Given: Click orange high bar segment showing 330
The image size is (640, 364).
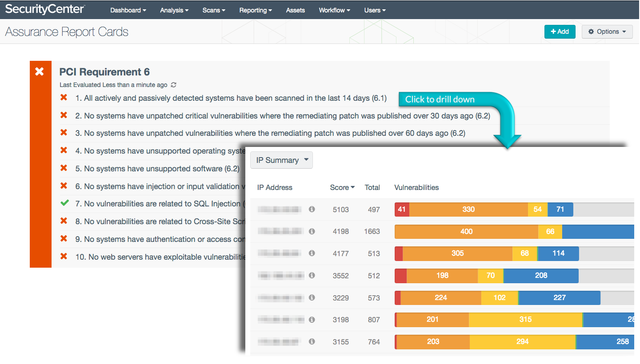Looking at the screenshot, I should (x=468, y=209).
